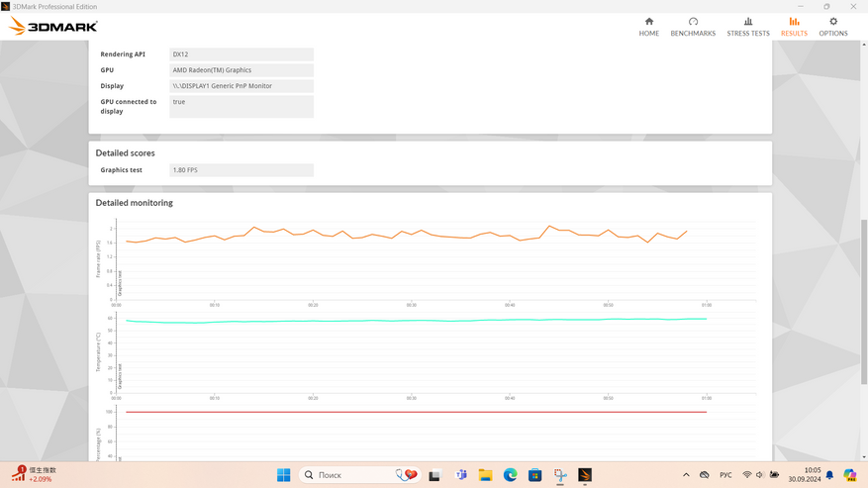This screenshot has width=868, height=488.
Task: Click the heart health icon in search box
Action: 407,475
